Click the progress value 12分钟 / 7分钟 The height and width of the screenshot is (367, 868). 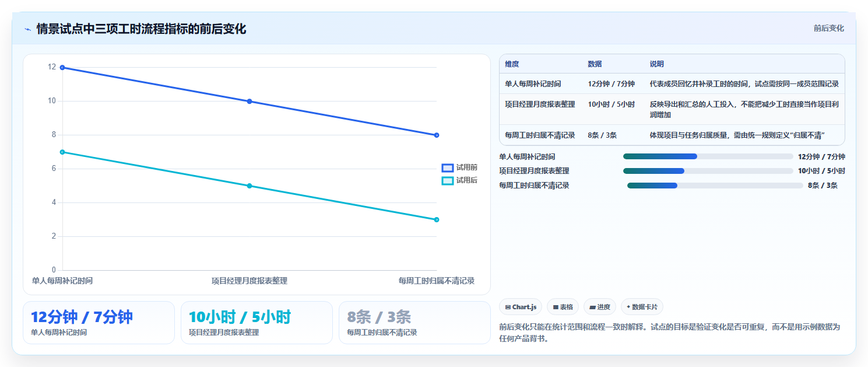click(x=821, y=156)
